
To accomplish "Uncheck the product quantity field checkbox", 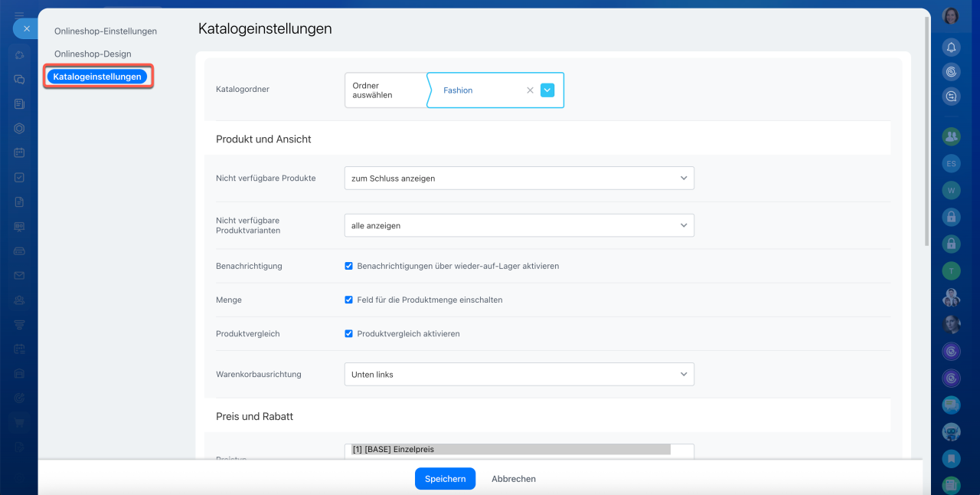I will (x=349, y=300).
